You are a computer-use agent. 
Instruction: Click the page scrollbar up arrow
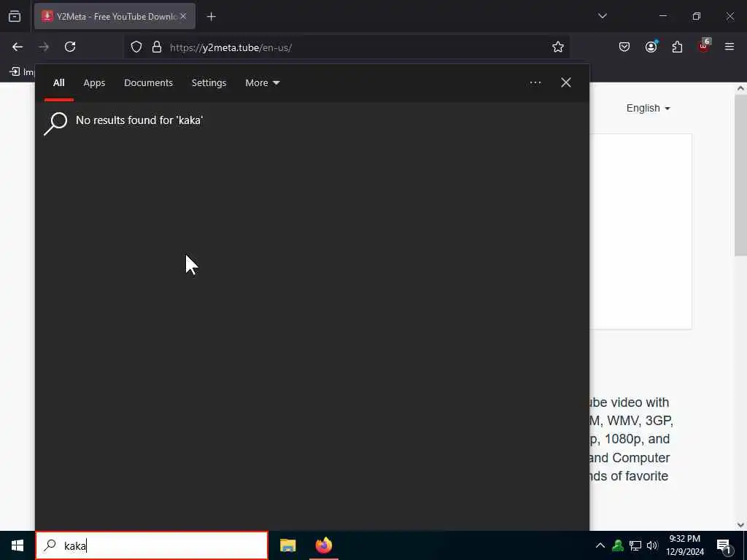pos(740,88)
